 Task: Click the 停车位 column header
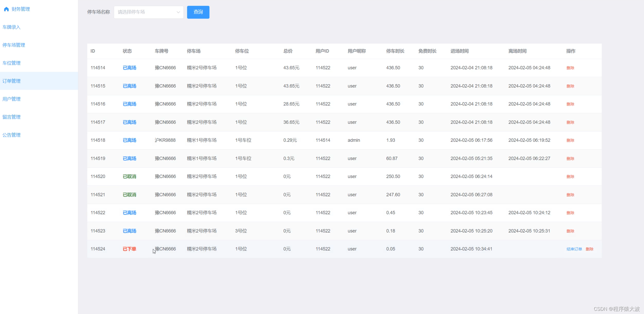242,51
